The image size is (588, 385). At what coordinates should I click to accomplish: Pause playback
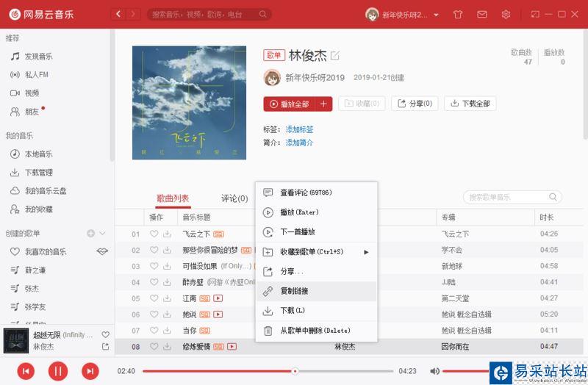coord(58,371)
